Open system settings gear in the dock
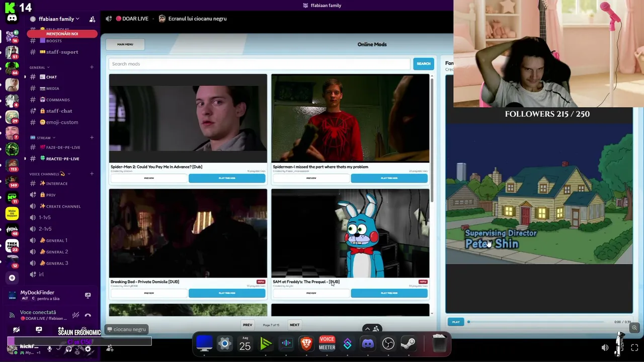 (x=224, y=344)
